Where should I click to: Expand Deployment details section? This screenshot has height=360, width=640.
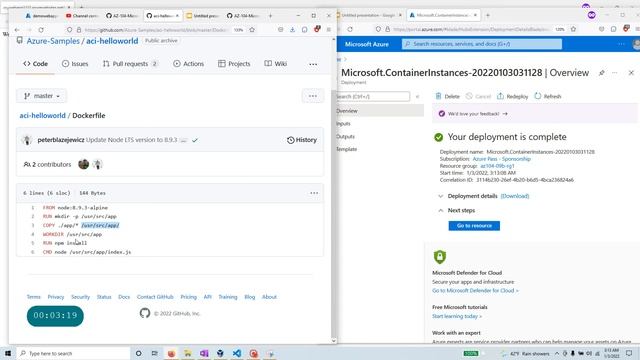point(440,196)
